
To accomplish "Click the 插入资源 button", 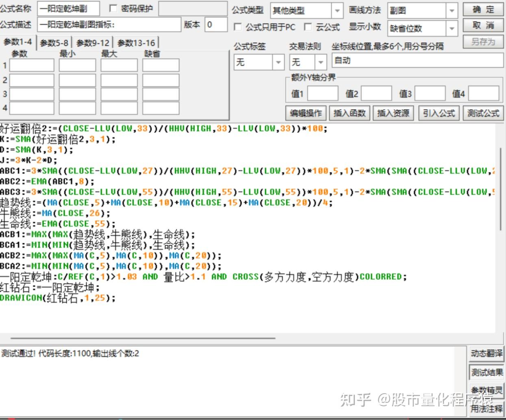I will coord(393,113).
